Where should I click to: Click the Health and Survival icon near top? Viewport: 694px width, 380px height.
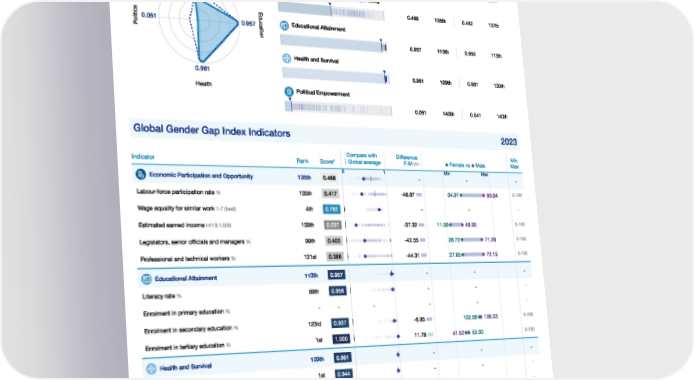click(286, 58)
